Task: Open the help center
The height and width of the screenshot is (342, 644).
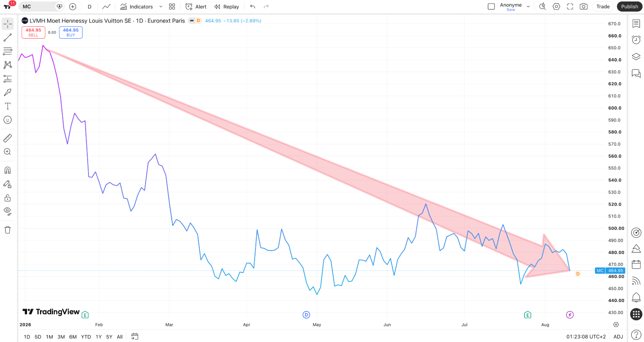Action: [636, 335]
